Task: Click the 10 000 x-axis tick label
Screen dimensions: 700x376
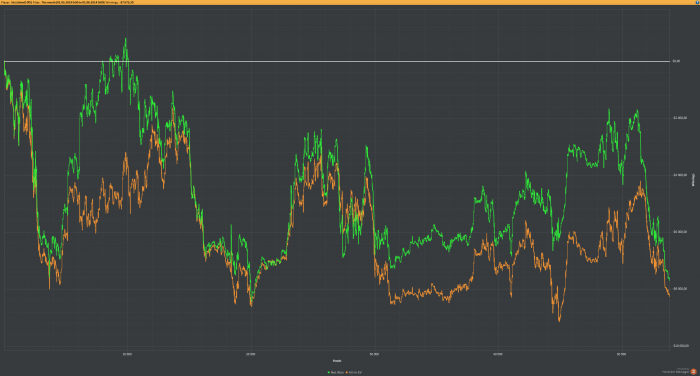Action: (127, 354)
